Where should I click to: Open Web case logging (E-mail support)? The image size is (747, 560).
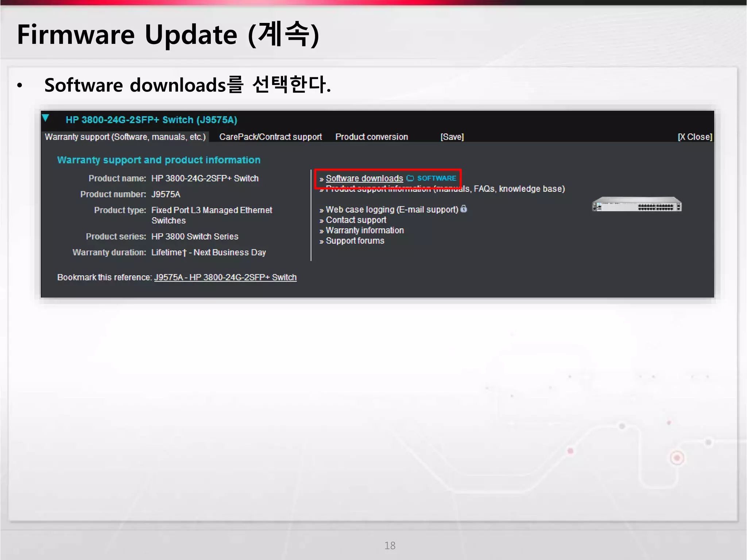coord(392,210)
